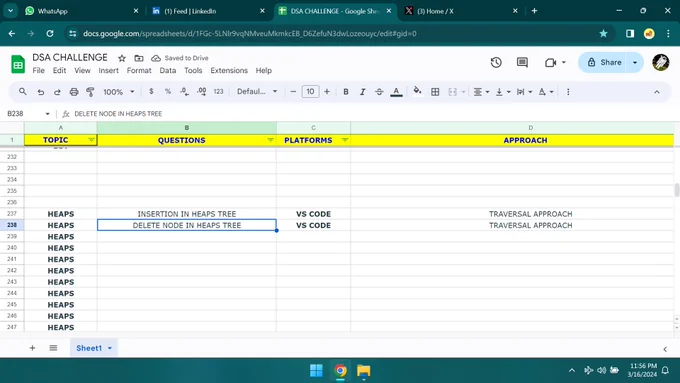Open the Tools menu

193,70
